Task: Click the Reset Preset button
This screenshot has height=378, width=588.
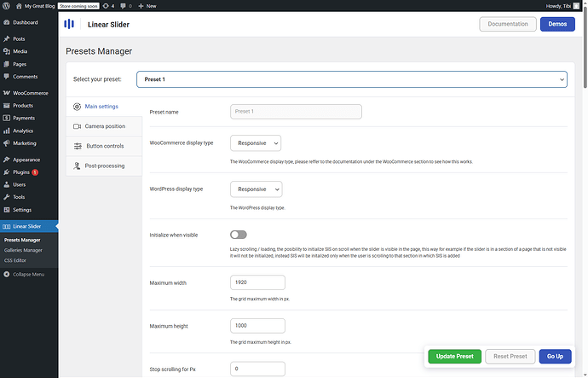Action: pyautogui.click(x=510, y=356)
